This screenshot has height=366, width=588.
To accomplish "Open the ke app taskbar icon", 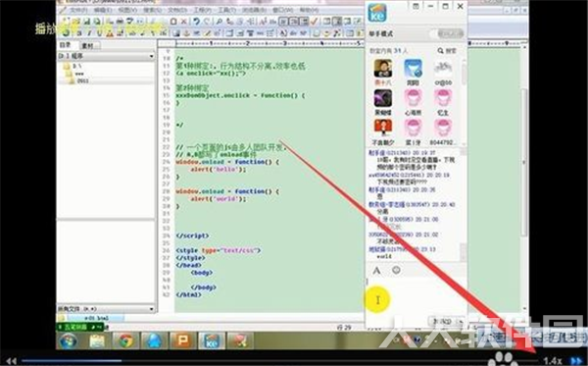I will coord(212,340).
